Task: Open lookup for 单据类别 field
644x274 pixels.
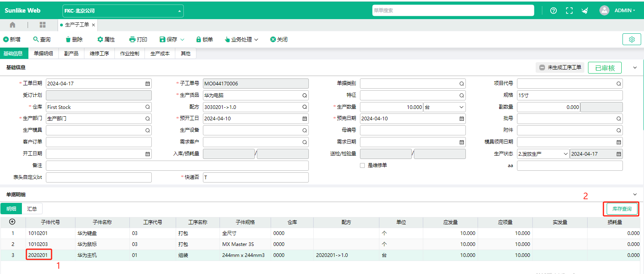Action: coord(461,84)
